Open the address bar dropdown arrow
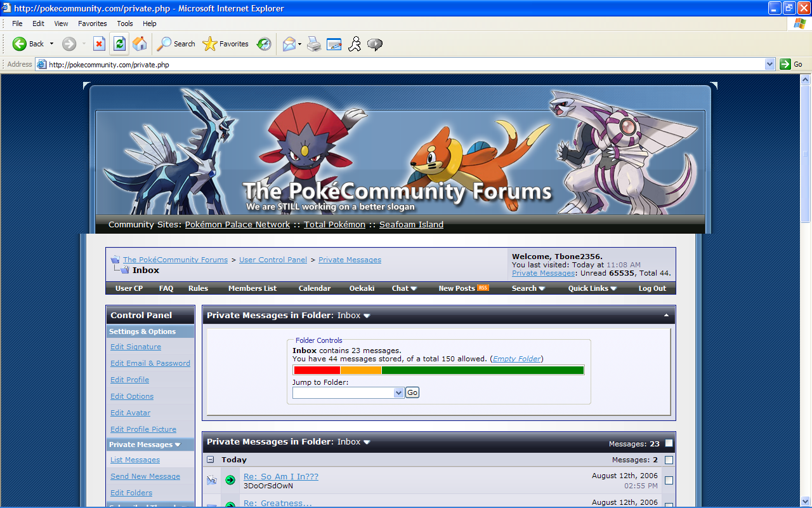This screenshot has width=812, height=508. point(769,64)
